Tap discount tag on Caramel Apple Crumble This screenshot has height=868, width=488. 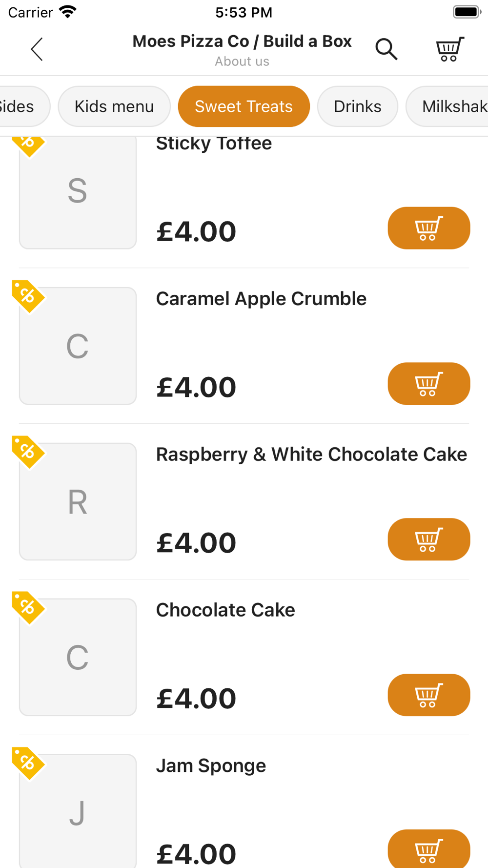coord(28,296)
